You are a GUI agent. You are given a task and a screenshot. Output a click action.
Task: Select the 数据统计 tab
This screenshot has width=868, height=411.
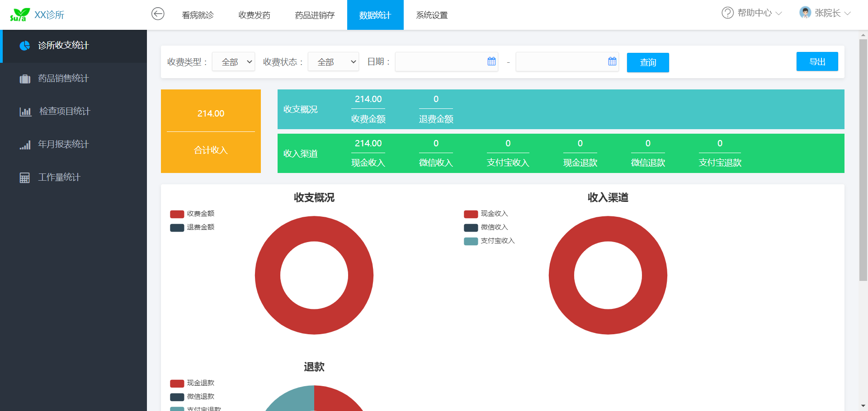tap(375, 15)
